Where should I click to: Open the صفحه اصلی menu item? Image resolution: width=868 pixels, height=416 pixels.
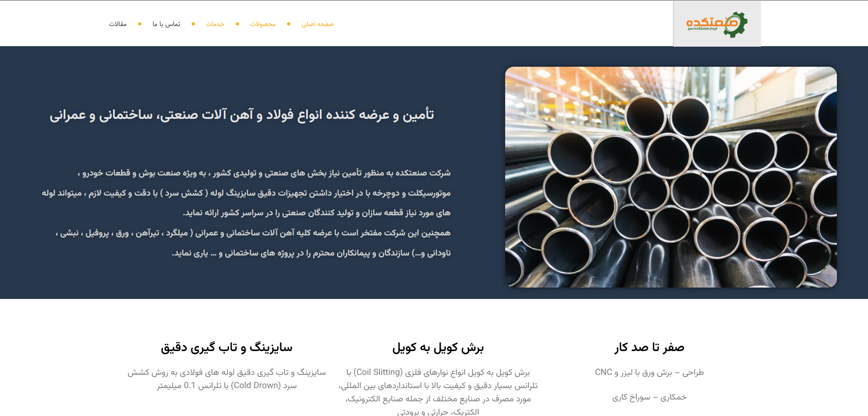318,23
